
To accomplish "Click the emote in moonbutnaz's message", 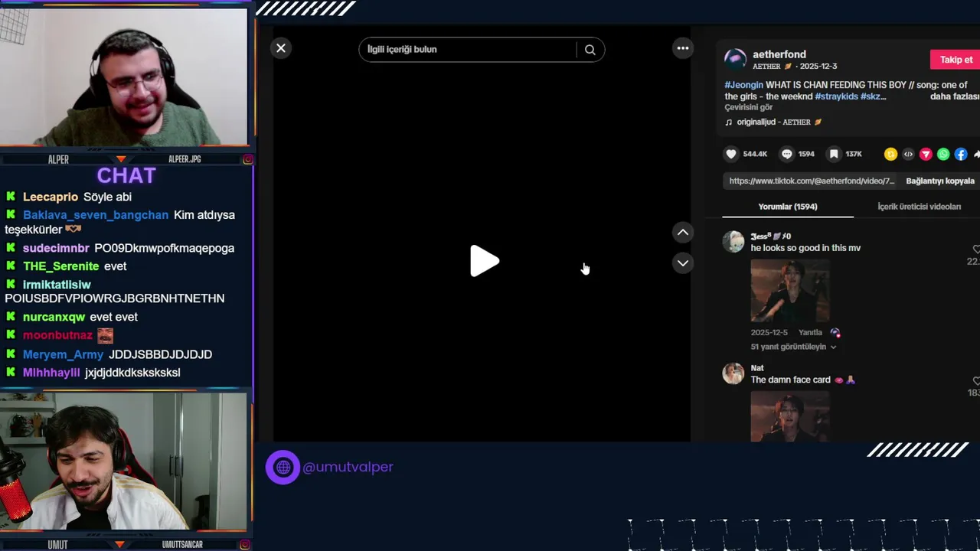I will click(105, 335).
